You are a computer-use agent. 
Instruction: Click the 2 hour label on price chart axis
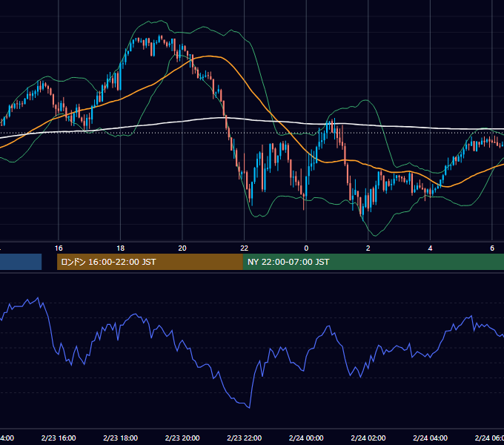pos(368,248)
